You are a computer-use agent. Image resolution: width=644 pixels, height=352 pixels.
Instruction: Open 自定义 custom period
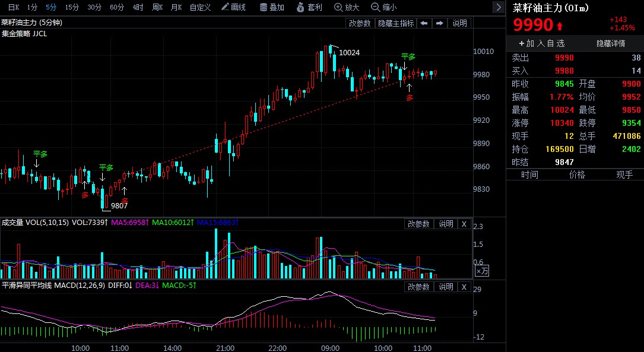(201, 7)
